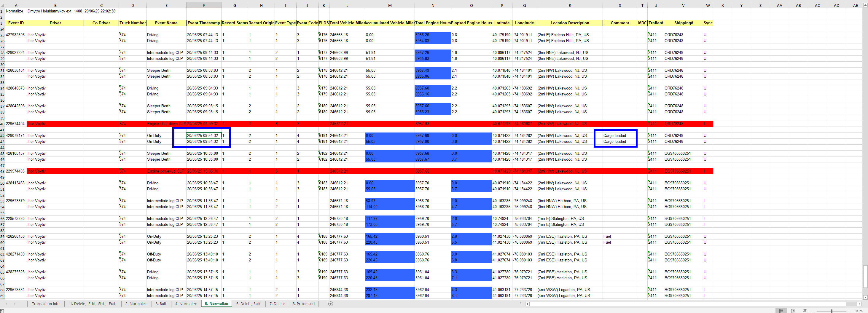Image resolution: width=868 pixels, height=313 pixels.
Task: Select column S header
Action: 620,5
